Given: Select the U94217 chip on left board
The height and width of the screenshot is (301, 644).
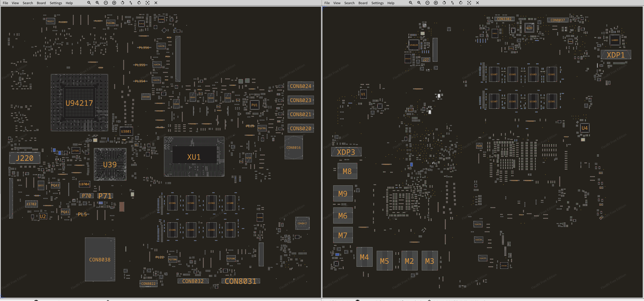Looking at the screenshot, I should 79,103.
